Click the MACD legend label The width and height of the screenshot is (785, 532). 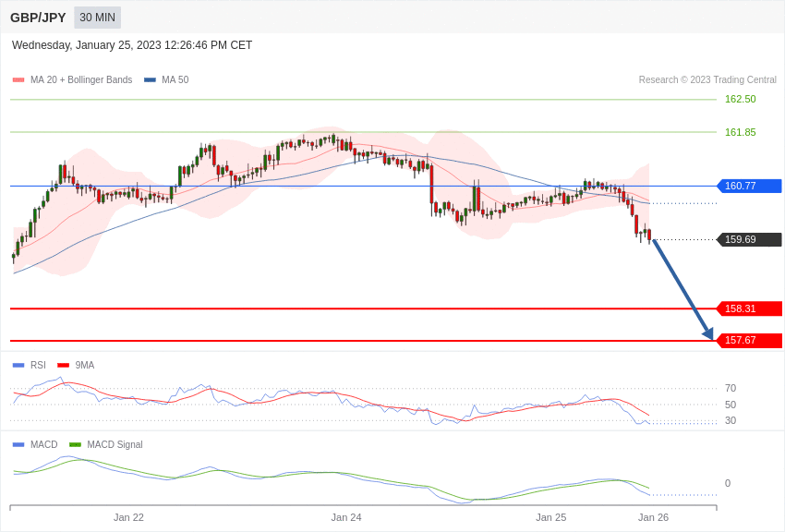(x=44, y=444)
